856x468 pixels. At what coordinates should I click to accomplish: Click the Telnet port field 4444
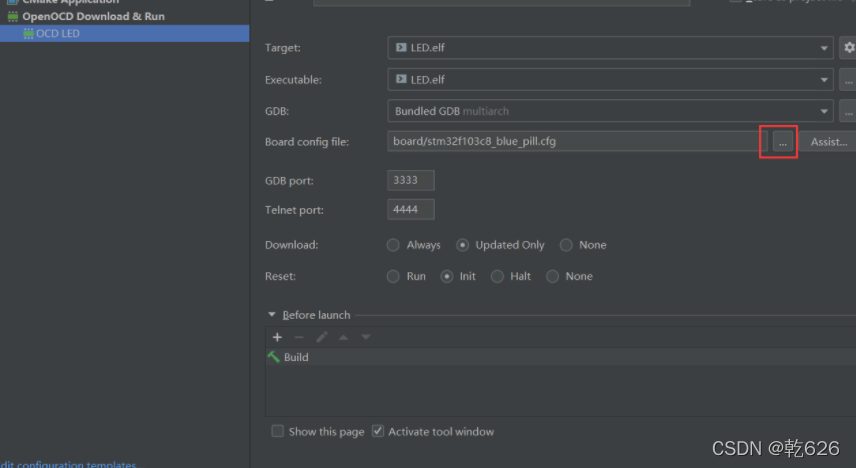(x=411, y=209)
